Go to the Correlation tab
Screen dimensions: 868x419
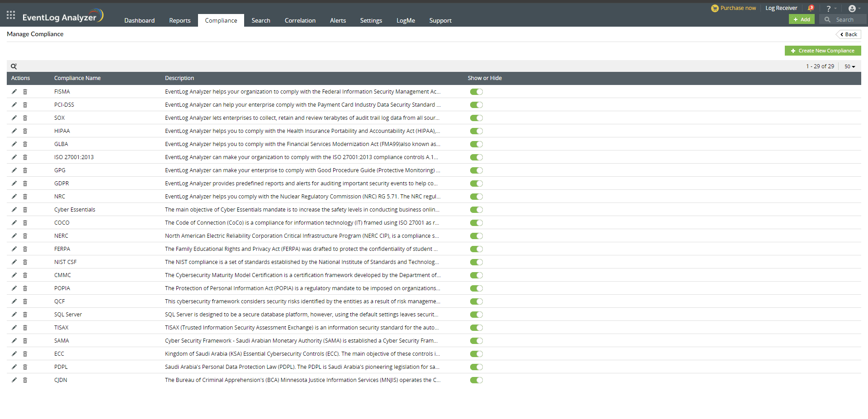pos(300,20)
